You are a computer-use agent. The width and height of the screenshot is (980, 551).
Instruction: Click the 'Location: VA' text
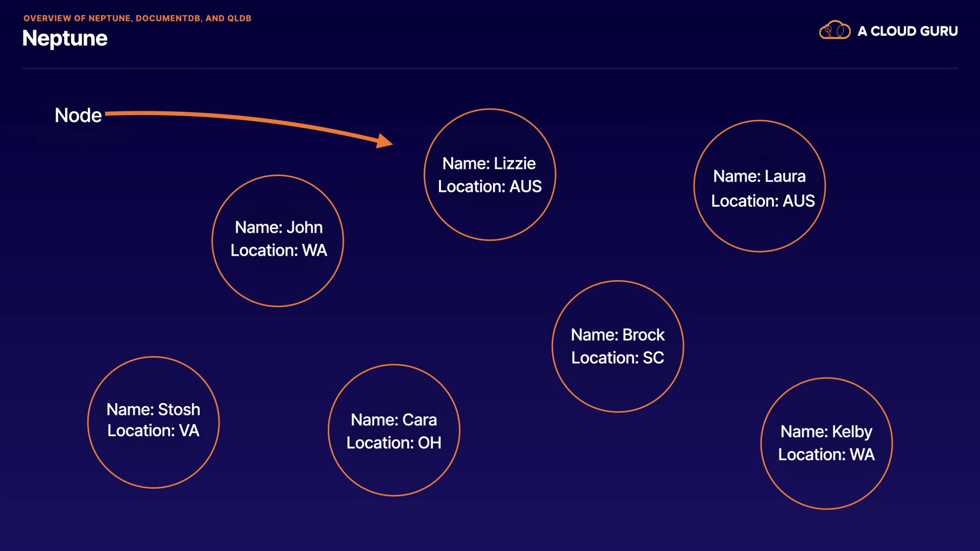pyautogui.click(x=153, y=431)
